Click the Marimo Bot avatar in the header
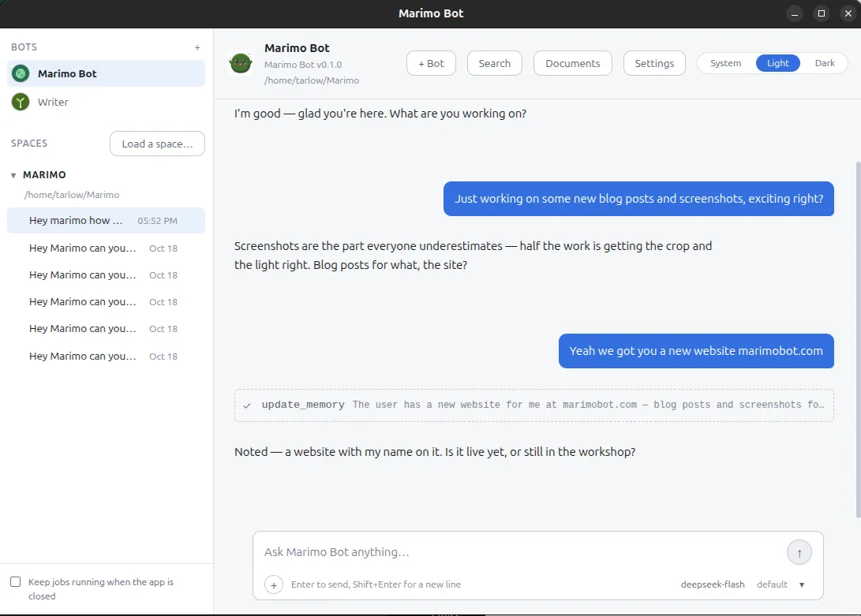The width and height of the screenshot is (861, 616). coord(241,64)
